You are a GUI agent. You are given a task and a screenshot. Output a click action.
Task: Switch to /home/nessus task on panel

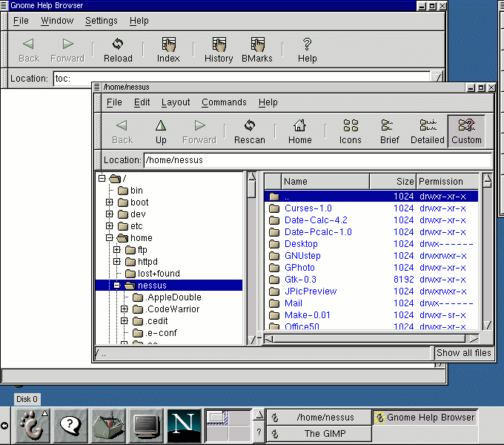point(319,417)
